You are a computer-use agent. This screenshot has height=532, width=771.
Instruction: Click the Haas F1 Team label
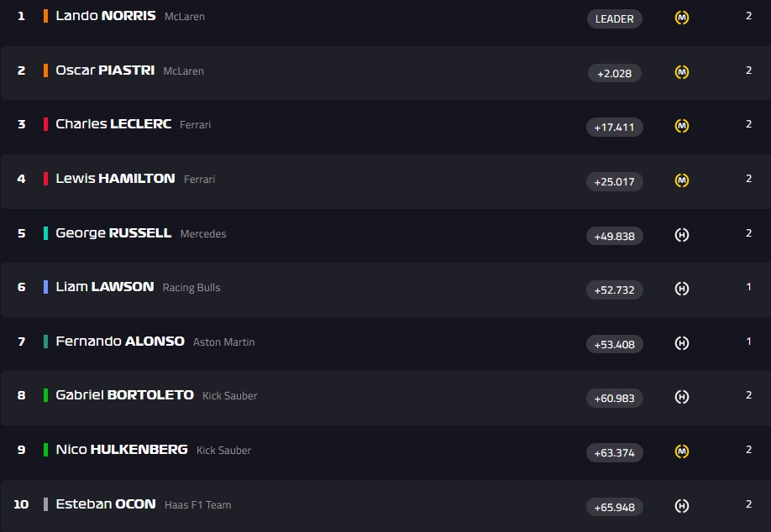pyautogui.click(x=197, y=505)
